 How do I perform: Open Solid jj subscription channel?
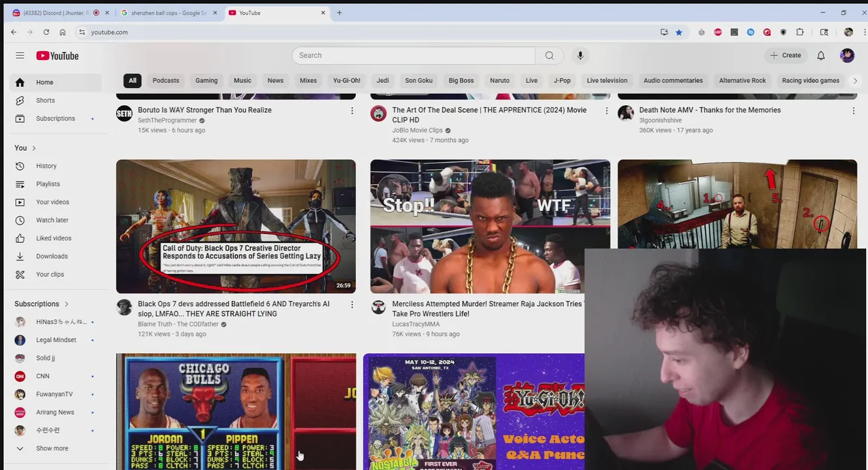coord(56,358)
